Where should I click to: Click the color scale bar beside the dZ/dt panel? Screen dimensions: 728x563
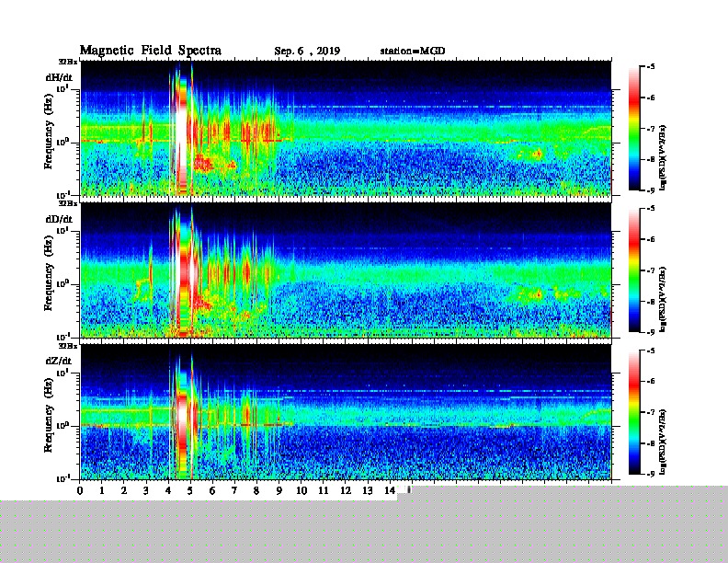[634, 412]
